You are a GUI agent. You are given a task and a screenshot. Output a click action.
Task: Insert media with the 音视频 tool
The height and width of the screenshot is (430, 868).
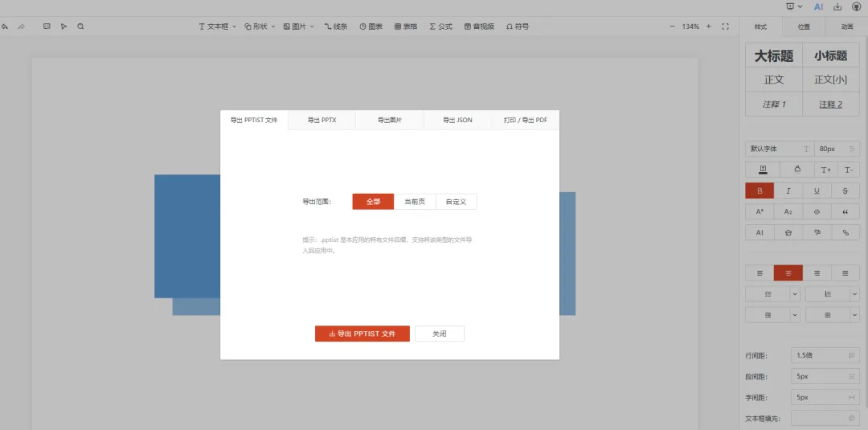click(479, 26)
